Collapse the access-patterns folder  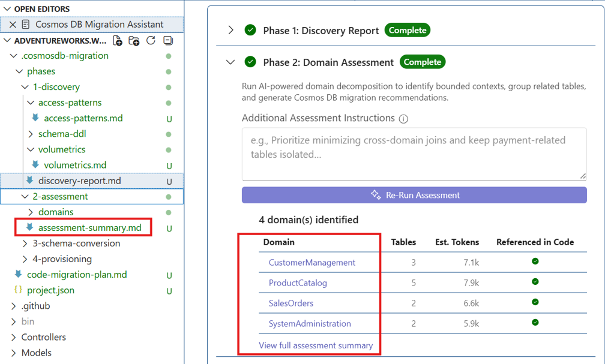(31, 103)
